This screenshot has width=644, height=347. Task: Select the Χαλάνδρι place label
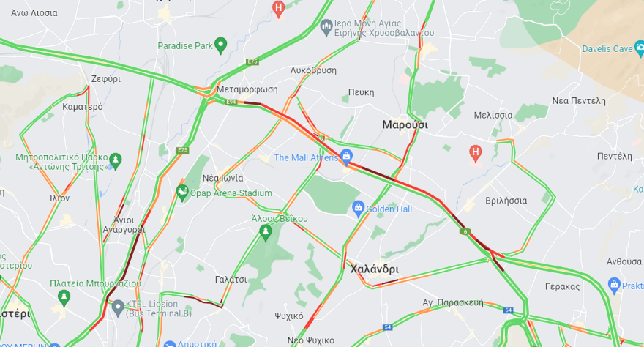(x=375, y=269)
